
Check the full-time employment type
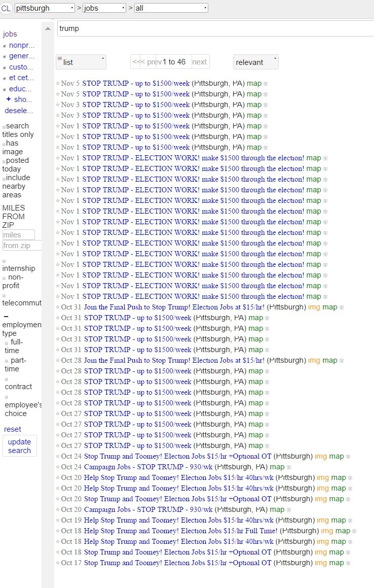7,343
